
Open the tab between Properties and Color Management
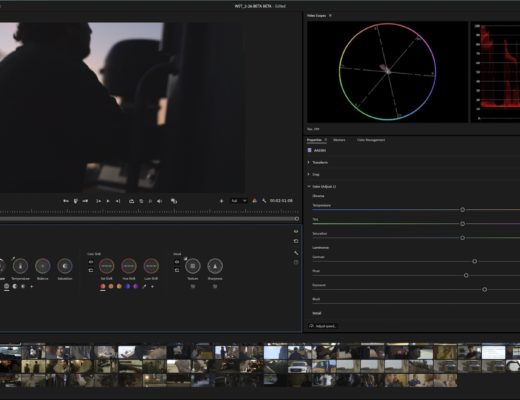point(339,140)
